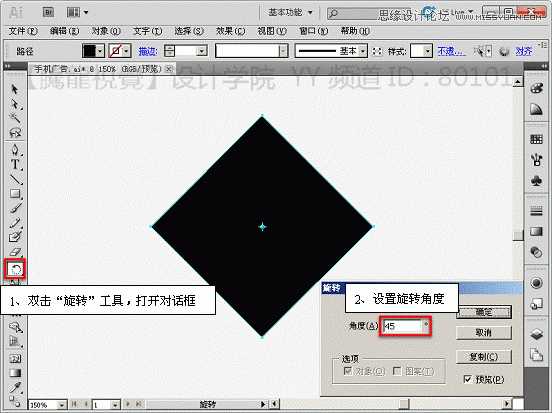Open the Graphic Styles panel icon
Viewport: 552px width, 413px height.
click(x=536, y=304)
